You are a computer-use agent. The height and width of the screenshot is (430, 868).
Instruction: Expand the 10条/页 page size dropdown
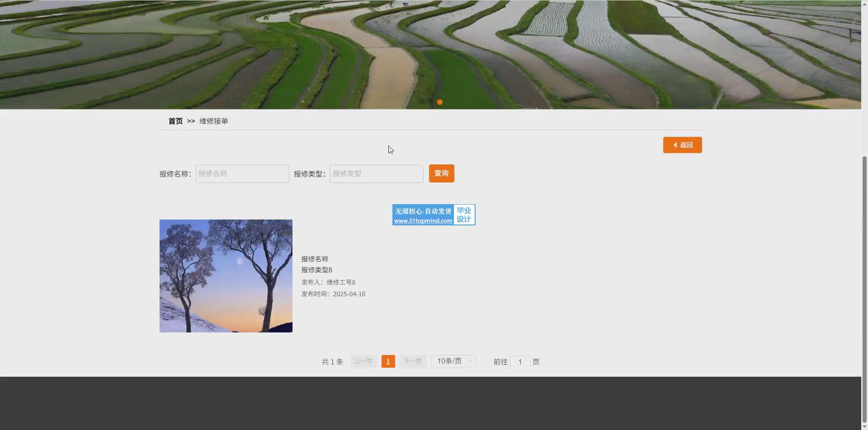coord(453,361)
